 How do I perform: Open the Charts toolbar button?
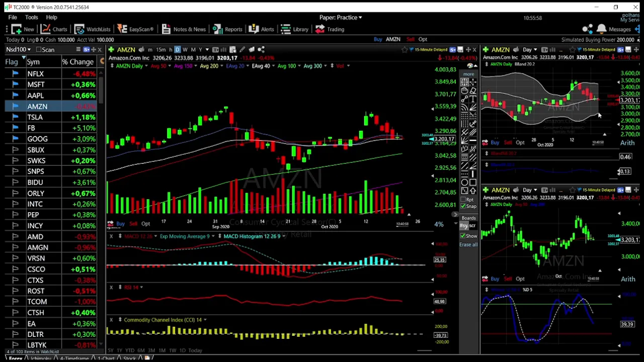pyautogui.click(x=54, y=29)
